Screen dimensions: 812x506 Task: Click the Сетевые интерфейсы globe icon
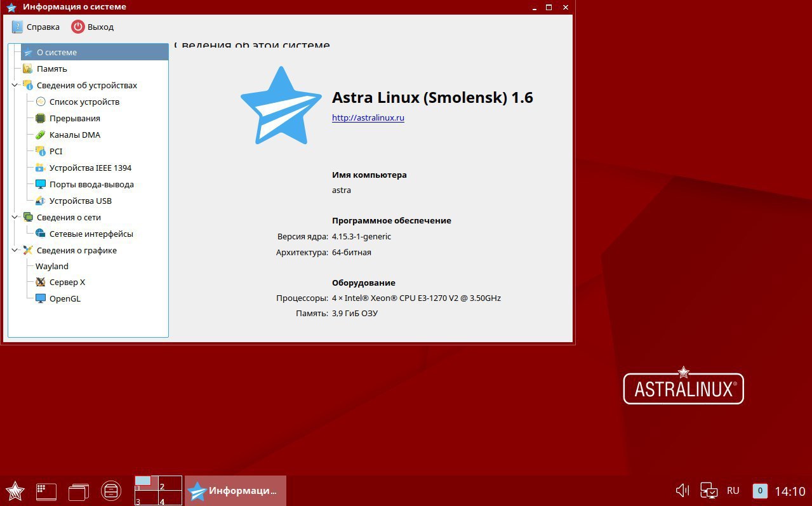coord(41,234)
